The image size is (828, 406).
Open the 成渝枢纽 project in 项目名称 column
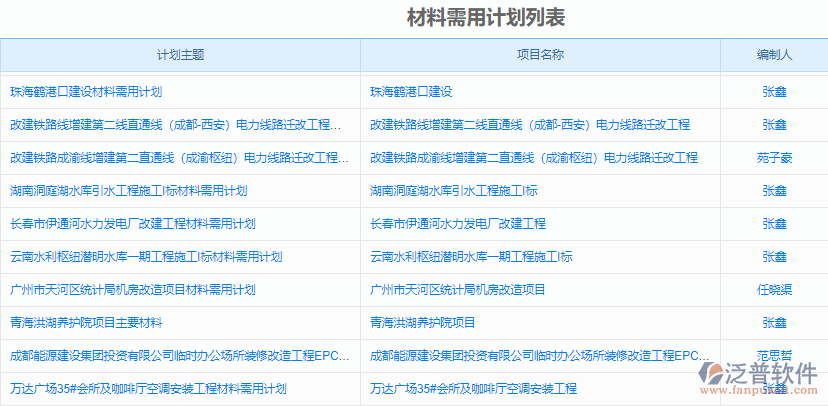pyautogui.click(x=534, y=158)
